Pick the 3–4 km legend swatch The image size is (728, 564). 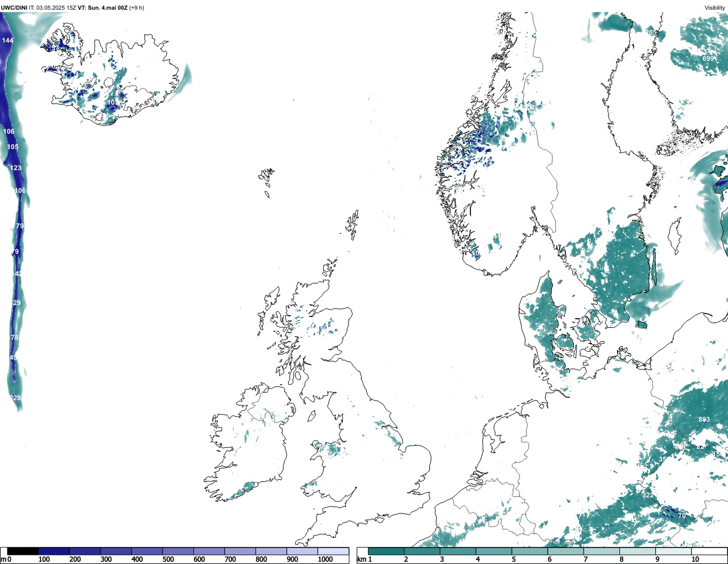pos(458,551)
